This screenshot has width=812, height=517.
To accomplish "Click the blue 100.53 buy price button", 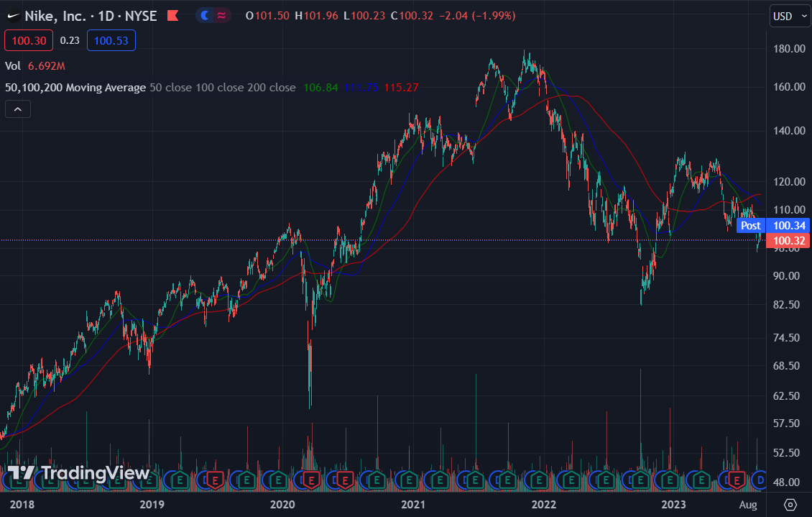I will coord(111,40).
